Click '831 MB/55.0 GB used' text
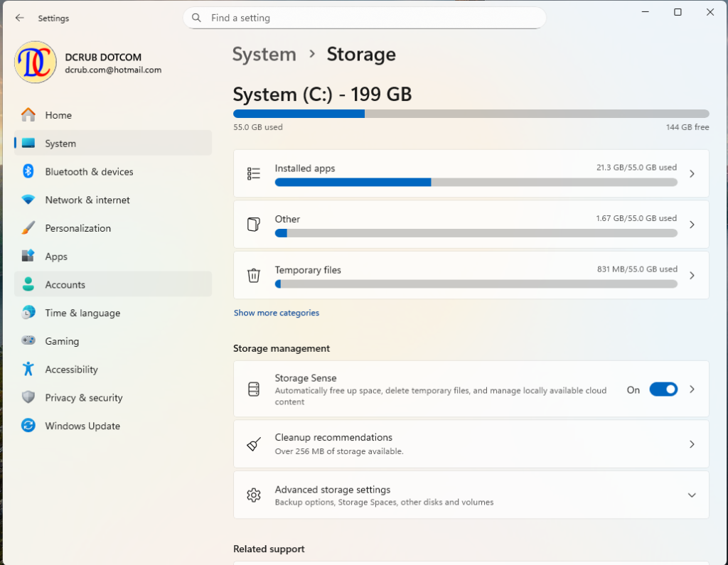The image size is (728, 565). tap(637, 269)
